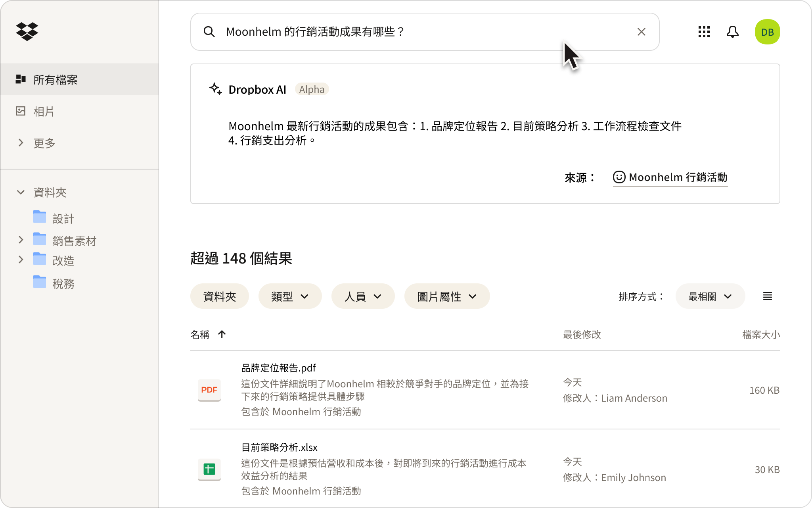Click the 160 KB file size
This screenshot has width=812, height=508.
coord(764,390)
